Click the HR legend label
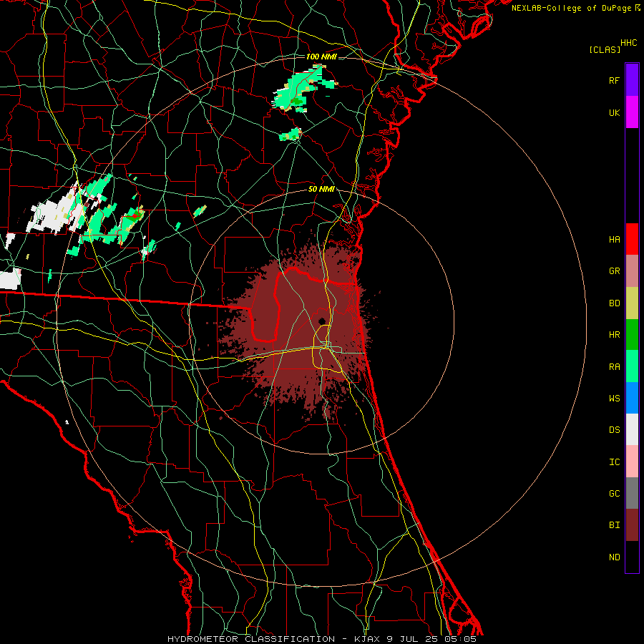644x644 pixels. point(614,335)
